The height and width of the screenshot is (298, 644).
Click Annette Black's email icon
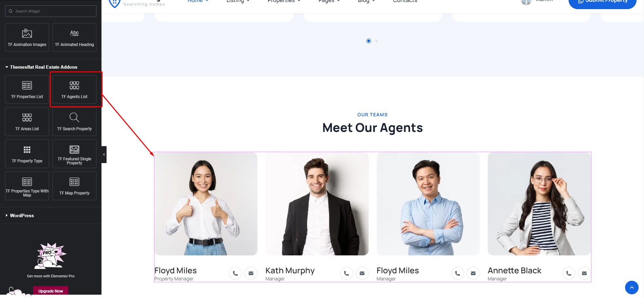coord(584,273)
